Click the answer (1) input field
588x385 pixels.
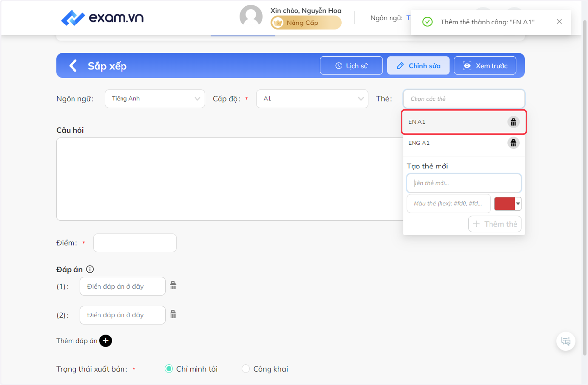122,287
